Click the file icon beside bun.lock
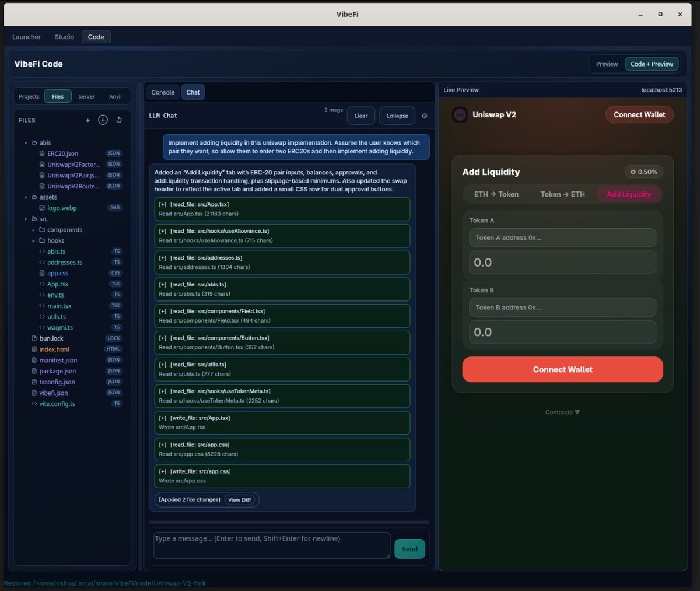The width and height of the screenshot is (700, 591). (34, 338)
